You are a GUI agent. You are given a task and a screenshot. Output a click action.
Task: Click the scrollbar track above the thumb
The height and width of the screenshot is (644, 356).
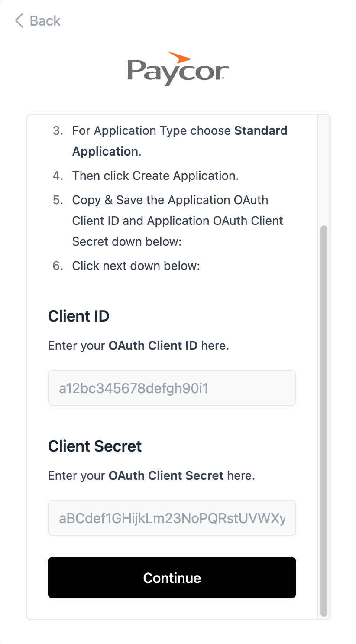pos(324,169)
